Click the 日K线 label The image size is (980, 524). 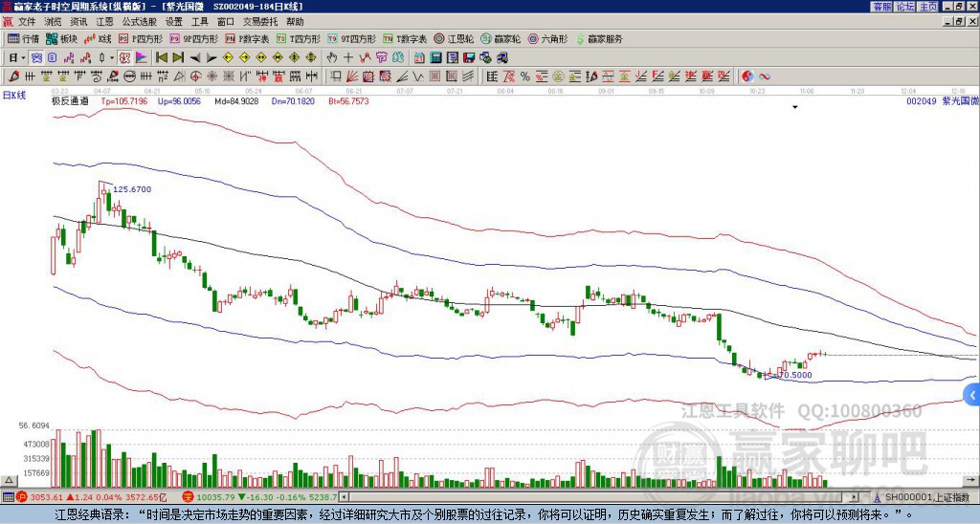[13, 96]
